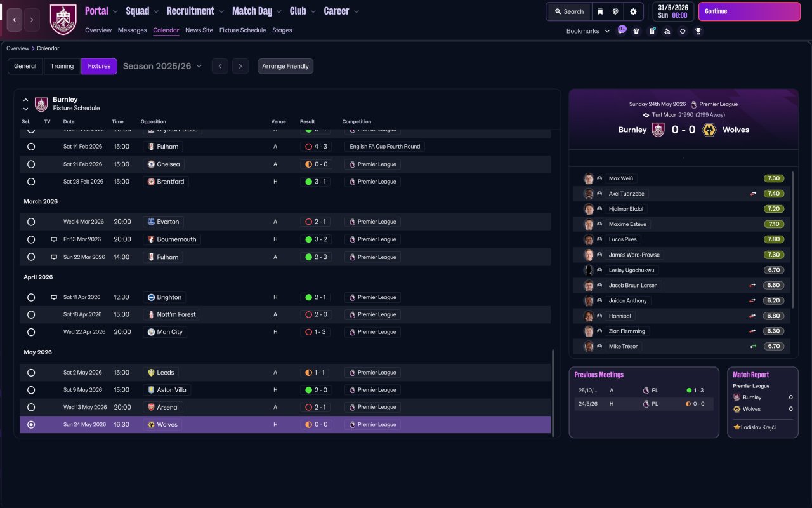Image resolution: width=812 pixels, height=508 pixels.
Task: Go to previous season with left arrow
Action: pos(220,66)
